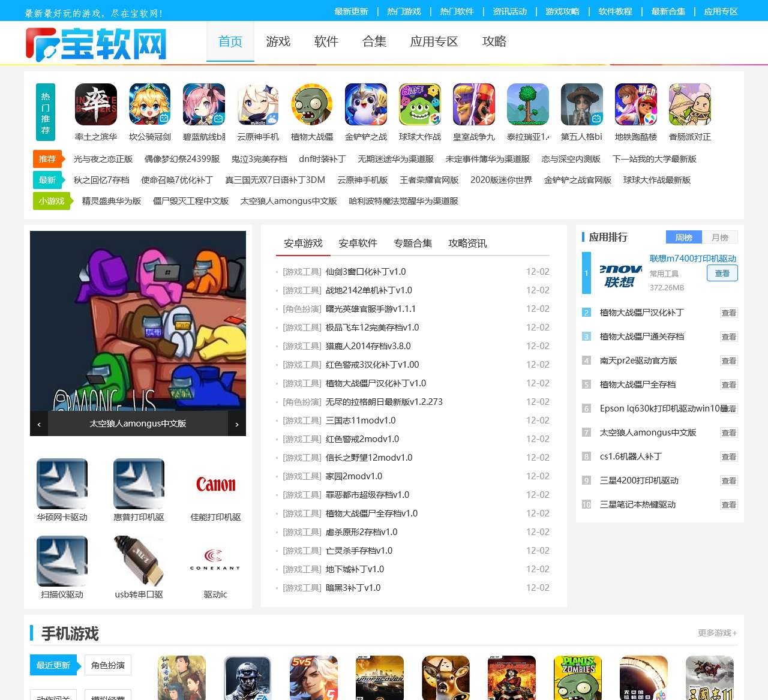Screen dimensions: 768x700
Task: Open 热门游戏 in the top bar
Action: (x=404, y=11)
